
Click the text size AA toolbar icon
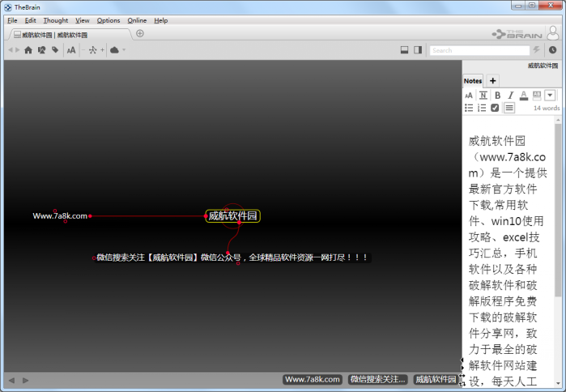click(x=71, y=50)
